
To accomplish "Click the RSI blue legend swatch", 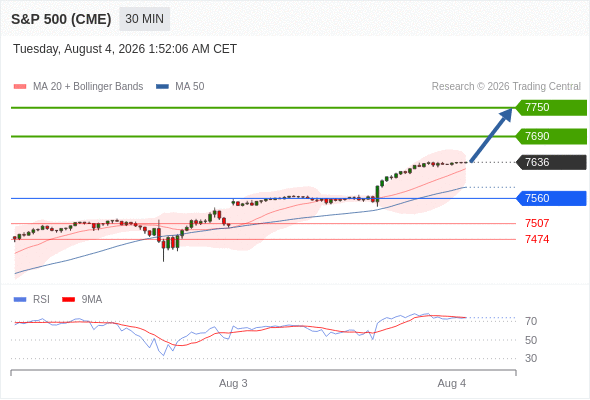I will coord(20,300).
